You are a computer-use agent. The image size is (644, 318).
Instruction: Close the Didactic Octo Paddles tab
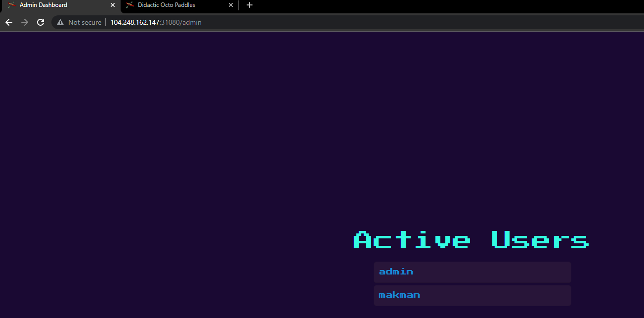(230, 5)
